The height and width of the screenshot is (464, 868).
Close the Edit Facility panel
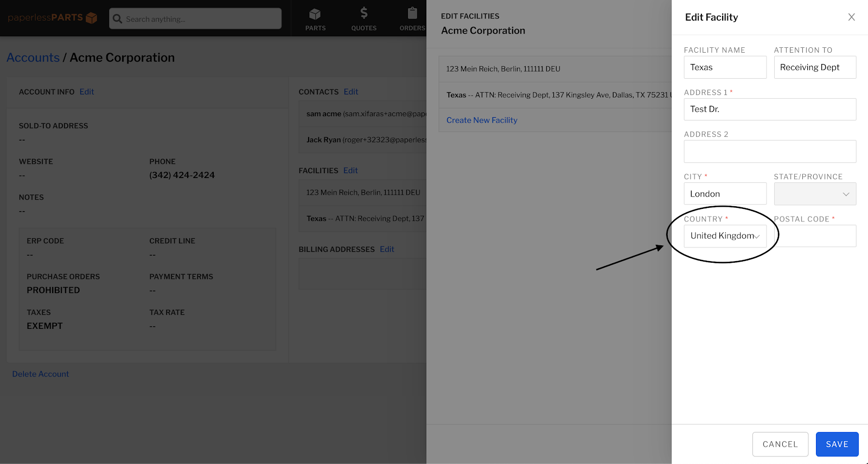coord(852,17)
